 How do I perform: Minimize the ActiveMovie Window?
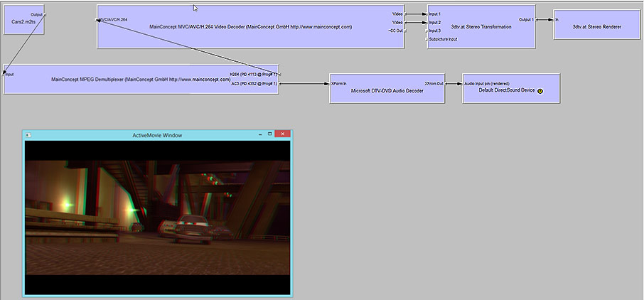point(260,134)
